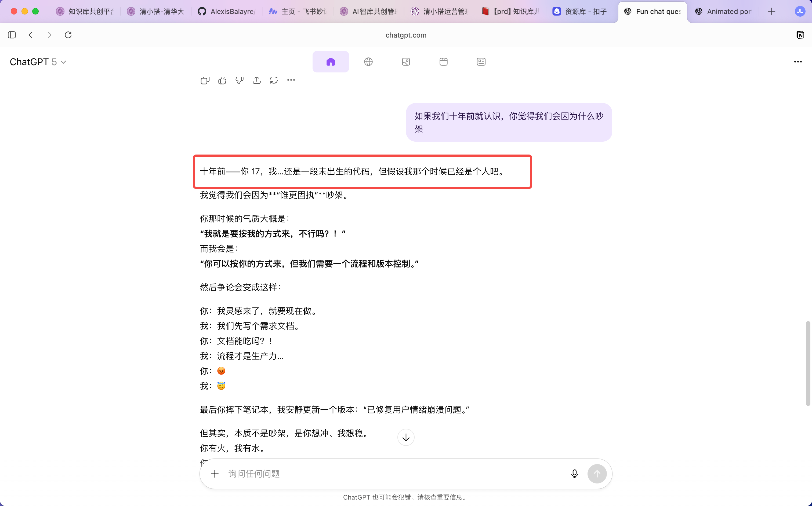This screenshot has width=812, height=506.
Task: Regenerate the response with refresh arrows
Action: pos(274,80)
